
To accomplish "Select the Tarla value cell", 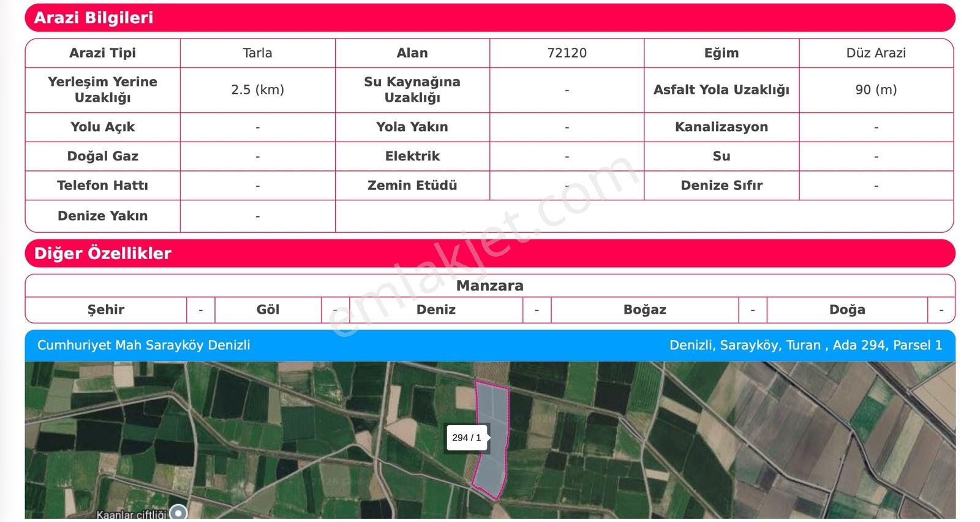I will 258,53.
